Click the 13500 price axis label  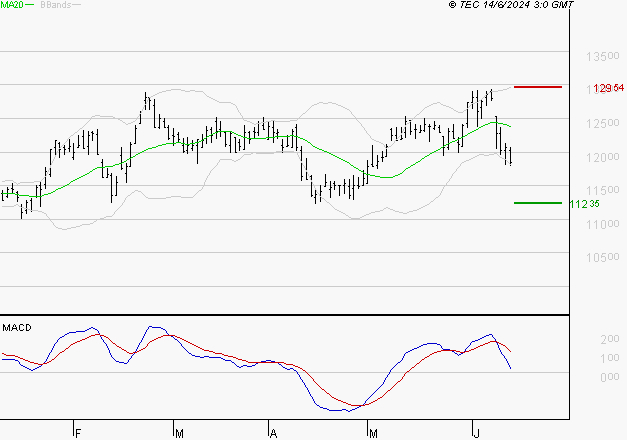coord(603,56)
